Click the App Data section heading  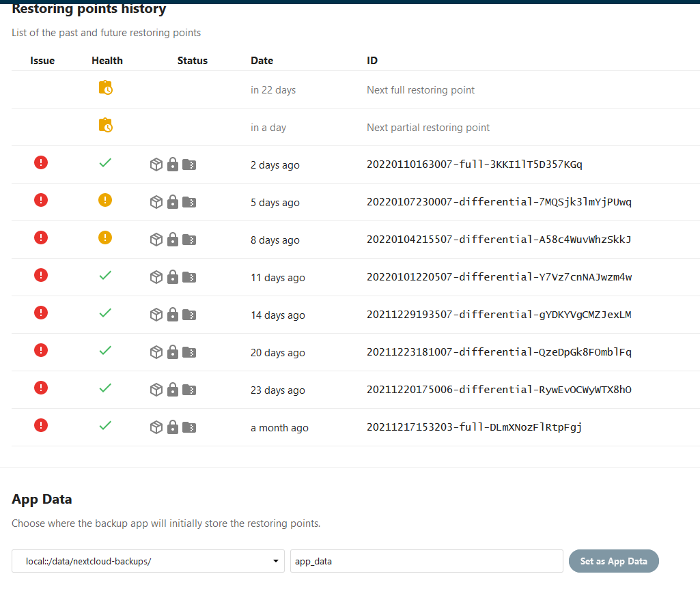click(42, 499)
